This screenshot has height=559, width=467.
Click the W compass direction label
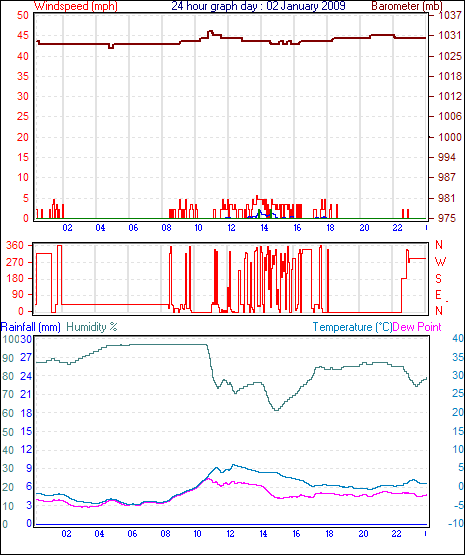(440, 262)
